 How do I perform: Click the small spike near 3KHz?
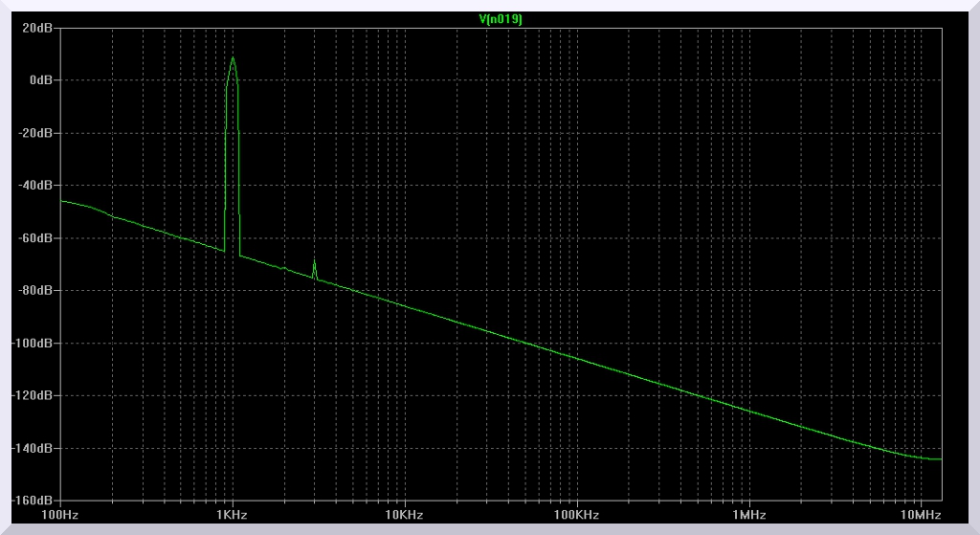coord(315,260)
